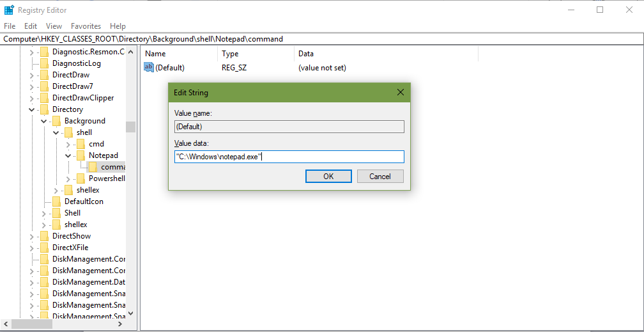The height and width of the screenshot is (332, 644).
Task: Click the Powershell folder icon
Action: [x=81, y=178]
